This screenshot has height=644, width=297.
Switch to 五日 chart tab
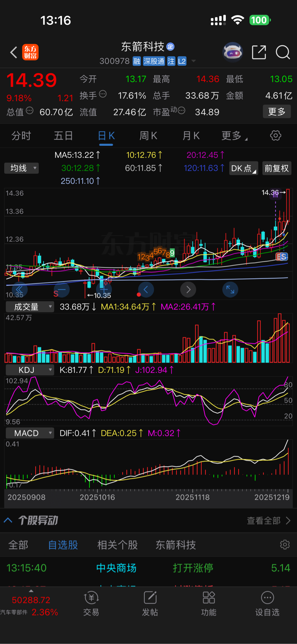(x=63, y=136)
